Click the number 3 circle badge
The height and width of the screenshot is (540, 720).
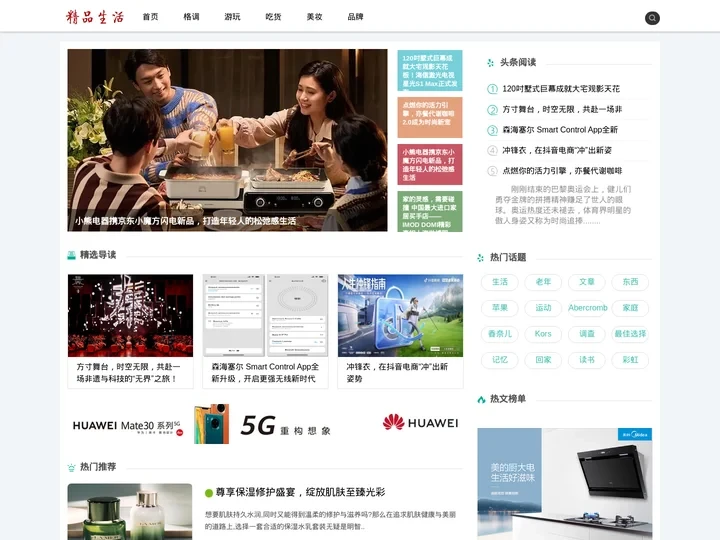(x=492, y=130)
